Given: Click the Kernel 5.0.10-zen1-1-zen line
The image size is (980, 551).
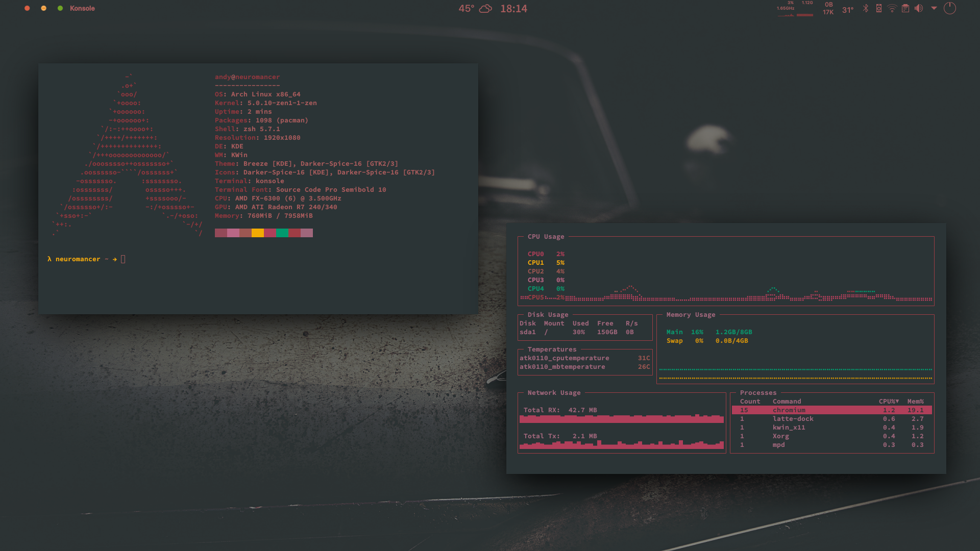Looking at the screenshot, I should (x=266, y=103).
